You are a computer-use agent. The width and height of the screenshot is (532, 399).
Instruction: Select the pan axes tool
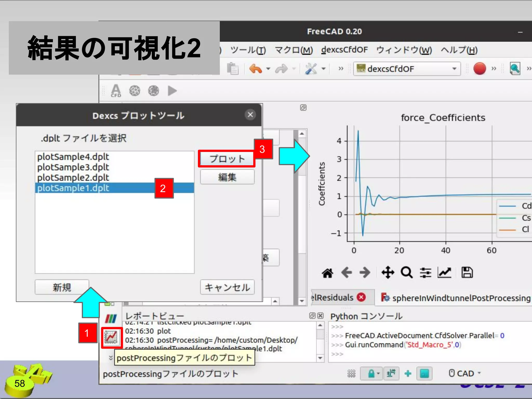point(388,273)
